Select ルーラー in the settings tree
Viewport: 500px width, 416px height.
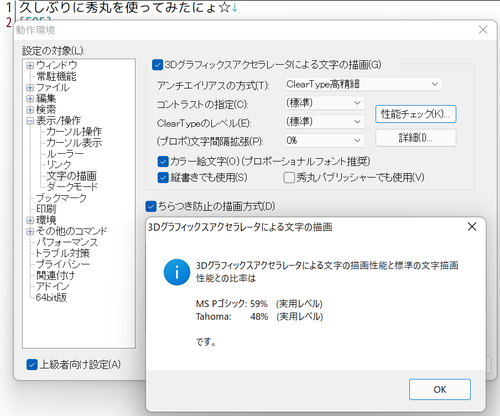[65, 154]
